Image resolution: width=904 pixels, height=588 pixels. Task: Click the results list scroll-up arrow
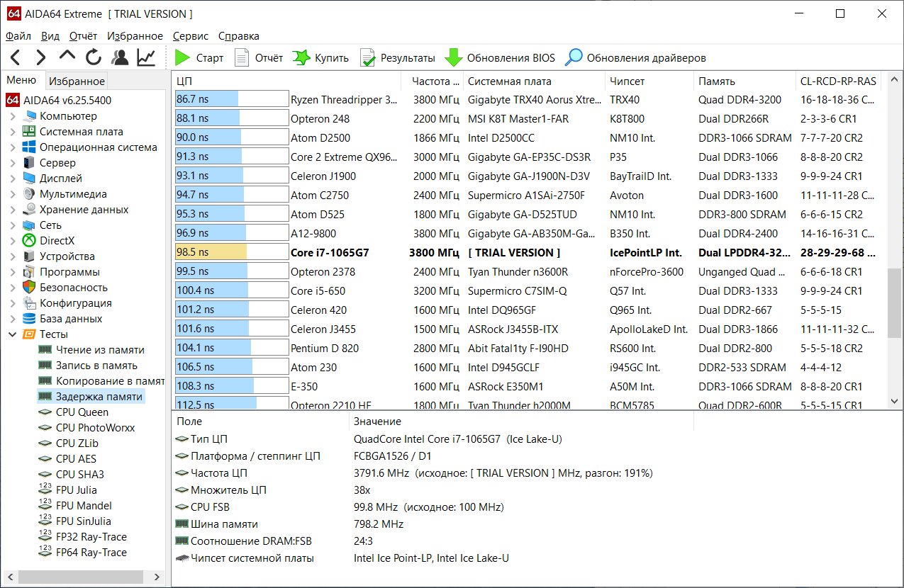point(895,78)
